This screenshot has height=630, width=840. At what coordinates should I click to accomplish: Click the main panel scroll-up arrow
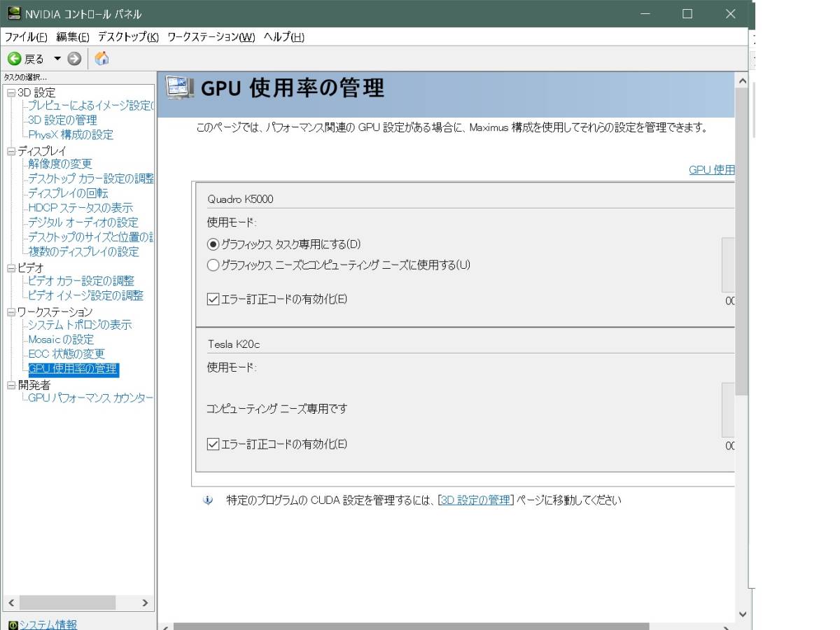point(743,80)
